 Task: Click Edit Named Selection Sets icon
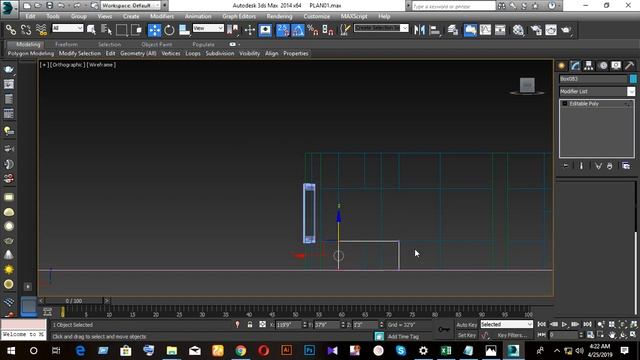345,30
